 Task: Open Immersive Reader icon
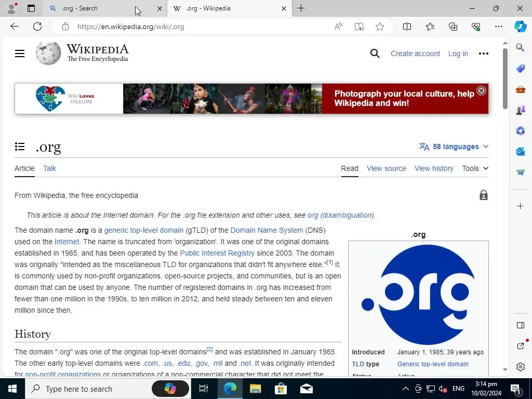click(359, 26)
